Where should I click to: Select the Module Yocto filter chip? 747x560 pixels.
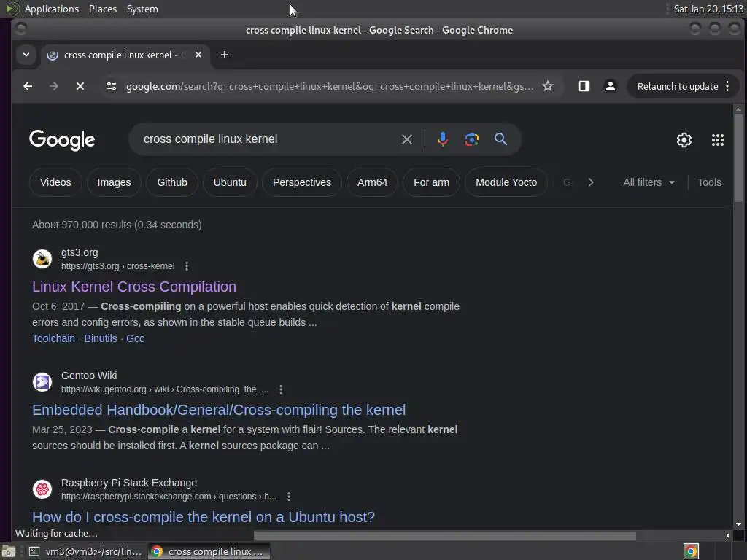coord(506,182)
